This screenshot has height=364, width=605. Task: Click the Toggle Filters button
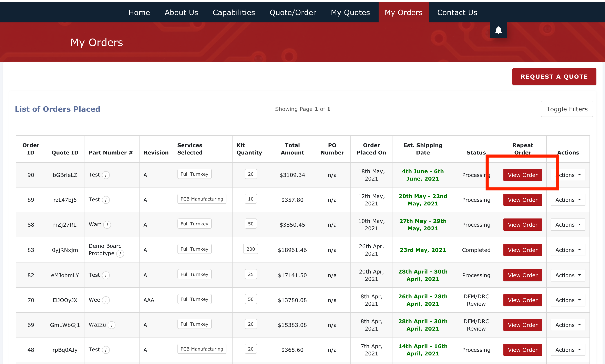[567, 109]
